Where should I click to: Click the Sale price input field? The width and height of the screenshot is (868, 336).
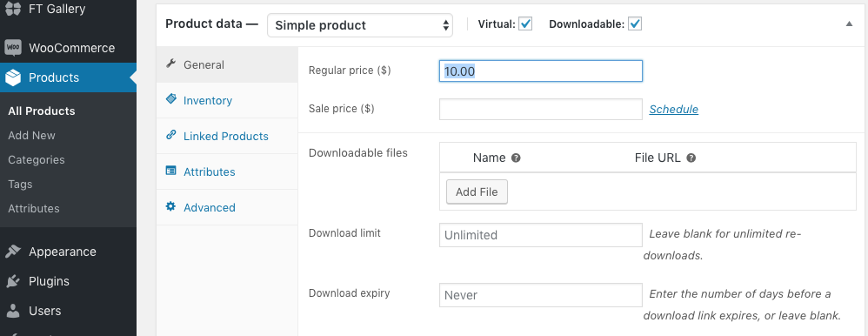[541, 109]
